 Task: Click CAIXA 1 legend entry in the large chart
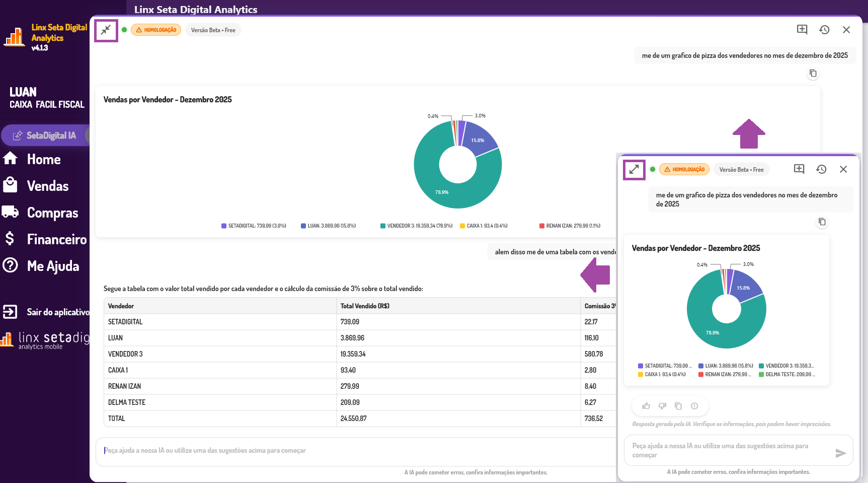click(484, 226)
